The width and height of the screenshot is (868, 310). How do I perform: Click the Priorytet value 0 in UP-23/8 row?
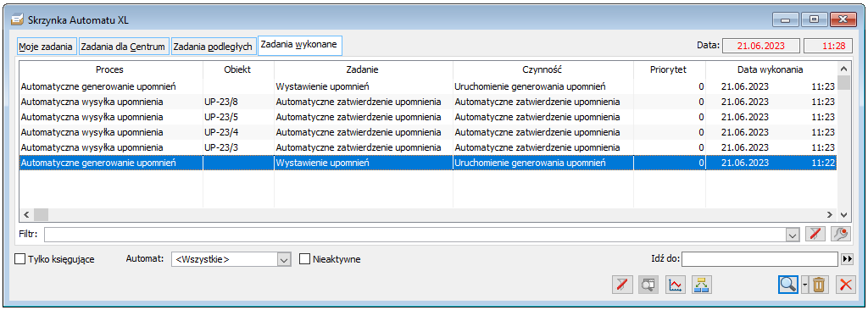pyautogui.click(x=701, y=102)
